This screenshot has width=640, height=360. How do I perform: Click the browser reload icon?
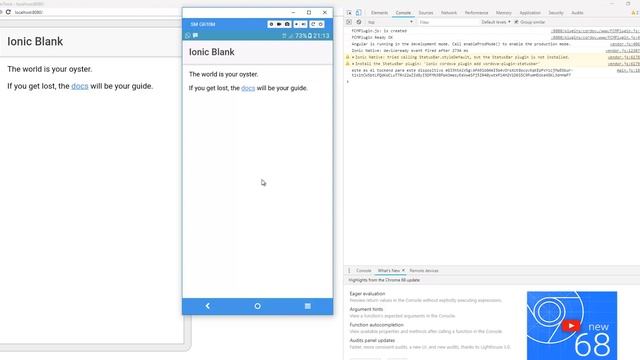pos(8,12)
